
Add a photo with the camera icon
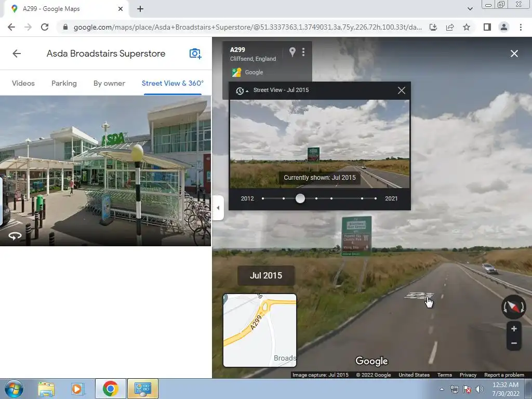(x=195, y=54)
